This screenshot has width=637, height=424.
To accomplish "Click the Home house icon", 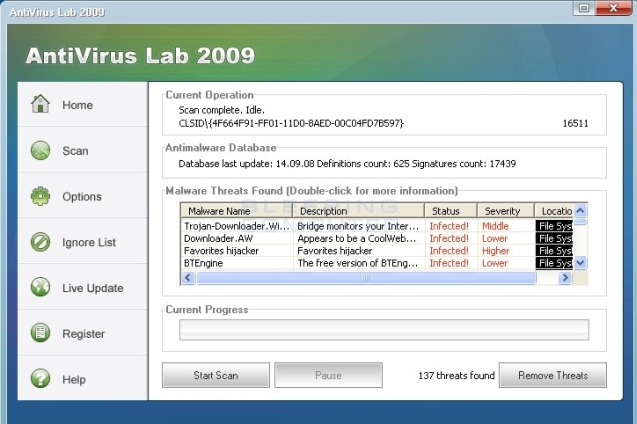I will (x=41, y=104).
